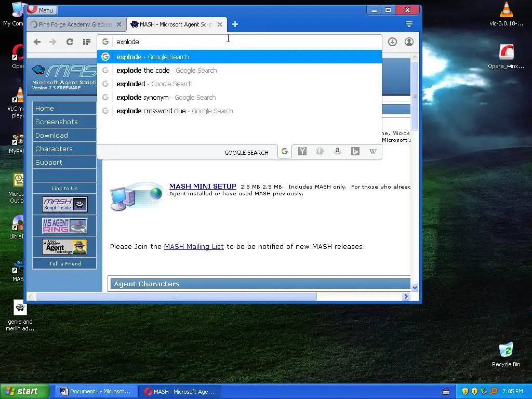Click the second security shield tray icon
This screenshot has height=399, width=532.
[474, 391]
